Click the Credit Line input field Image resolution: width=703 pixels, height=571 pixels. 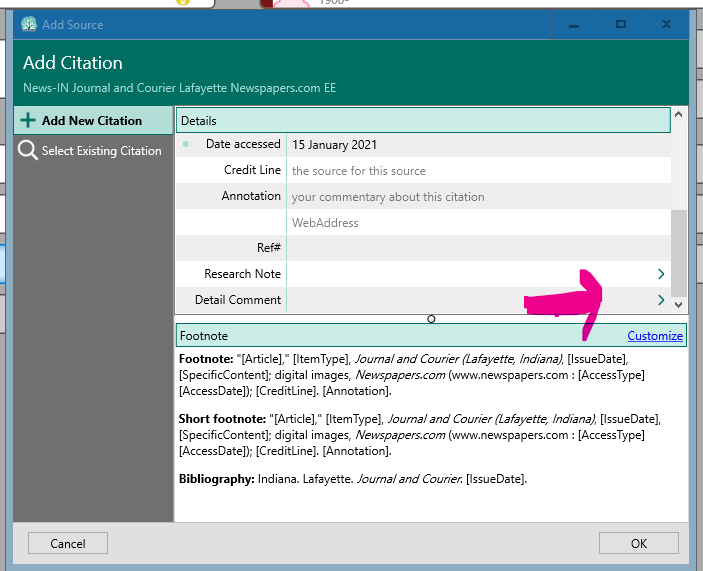pos(478,171)
